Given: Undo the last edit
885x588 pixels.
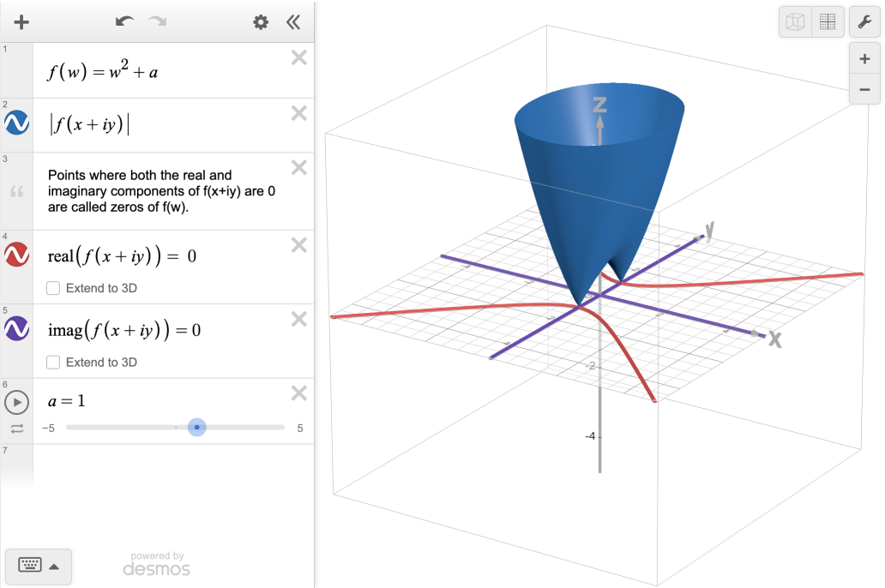Looking at the screenshot, I should (124, 22).
